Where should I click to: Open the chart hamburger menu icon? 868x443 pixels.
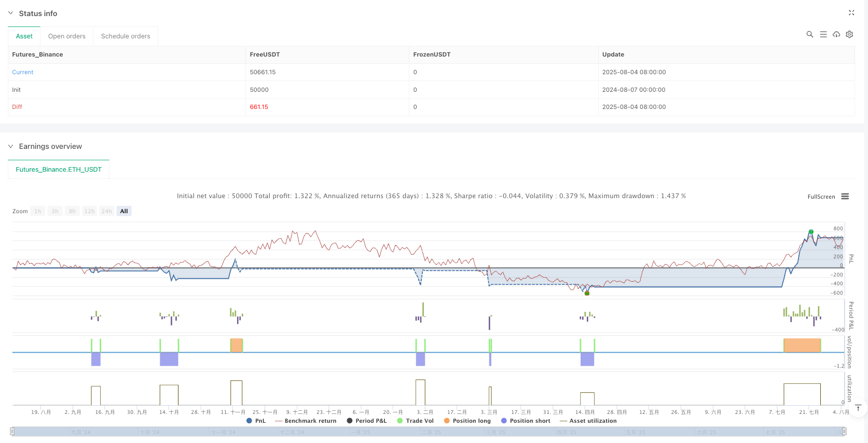click(x=845, y=197)
